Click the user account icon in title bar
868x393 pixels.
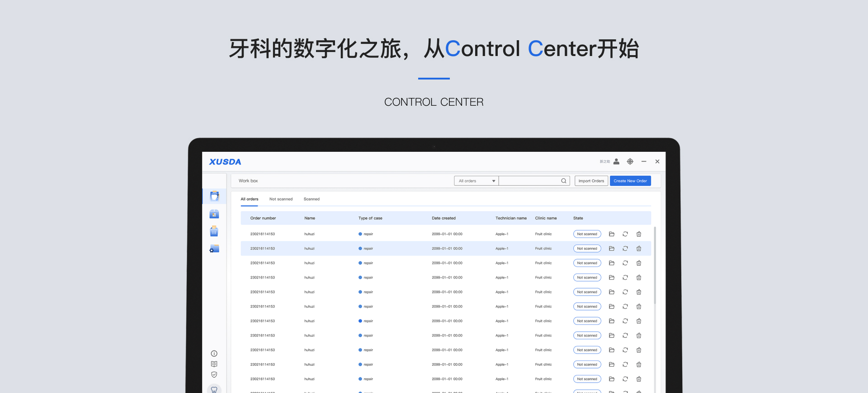(x=616, y=162)
